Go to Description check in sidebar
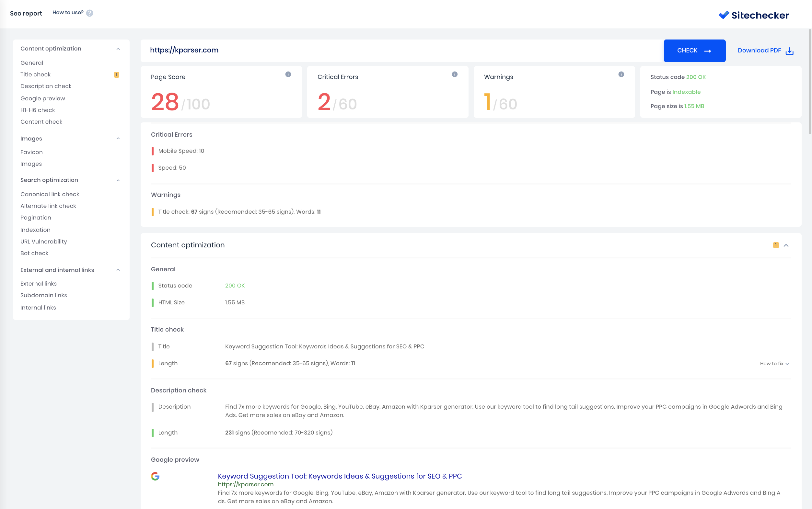The image size is (812, 509). pyautogui.click(x=46, y=86)
